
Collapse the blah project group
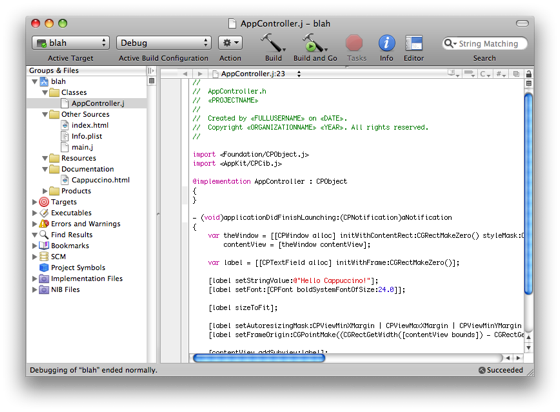pyautogui.click(x=35, y=82)
